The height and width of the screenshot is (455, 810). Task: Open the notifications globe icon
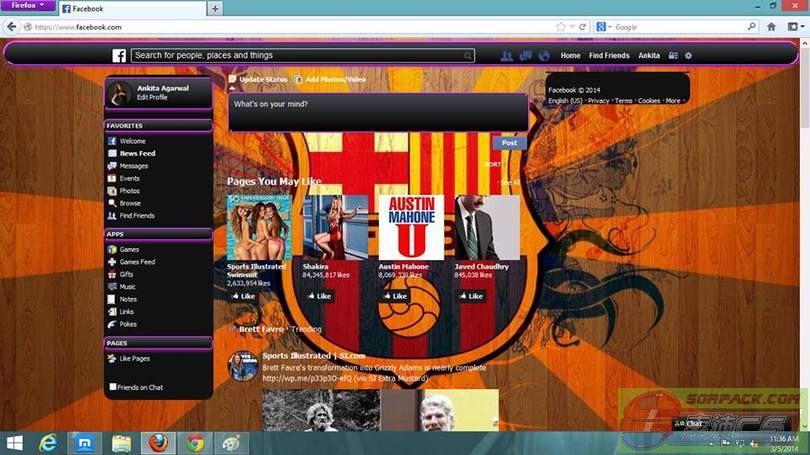[x=544, y=56]
